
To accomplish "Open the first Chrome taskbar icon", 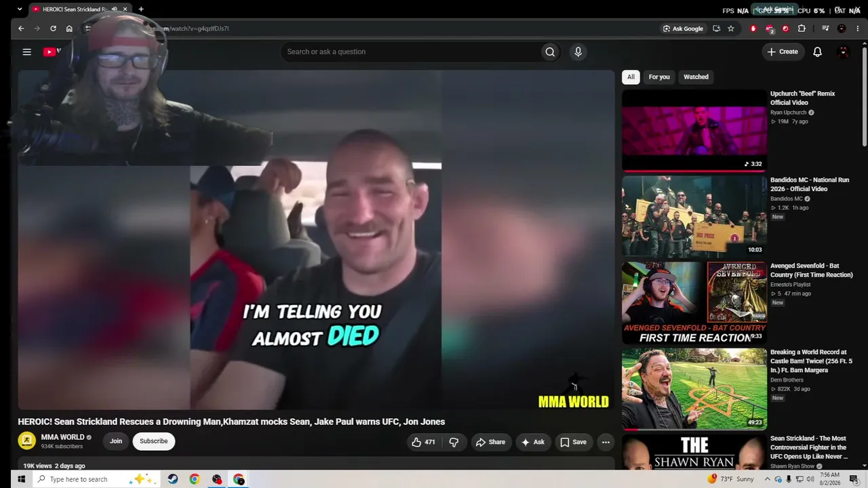I will 195,479.
